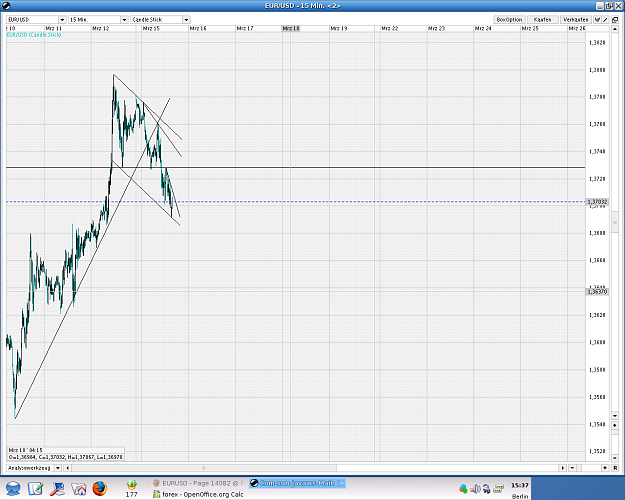Switch to forex - OpenOffice.org Calc window
Viewport: 625px width, 500px height.
point(199,494)
